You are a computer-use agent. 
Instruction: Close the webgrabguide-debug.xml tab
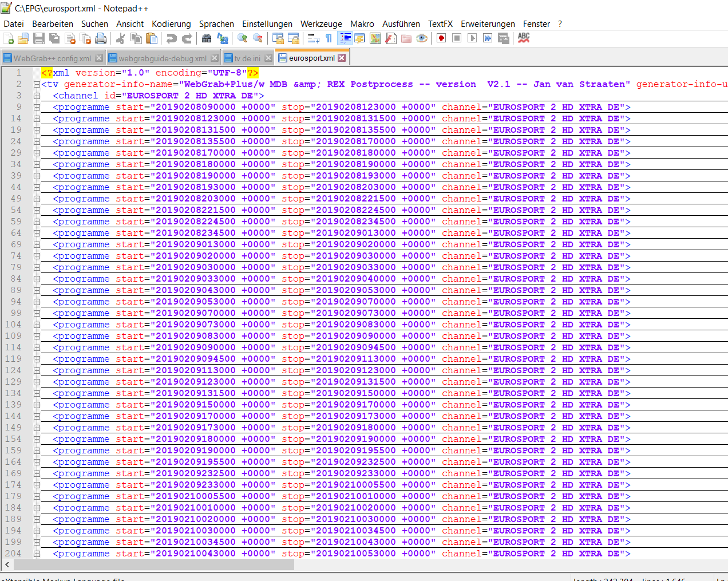point(215,58)
